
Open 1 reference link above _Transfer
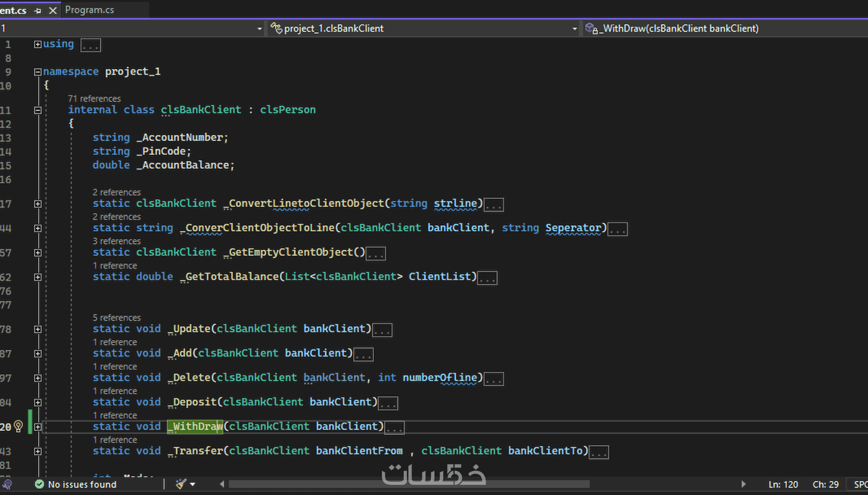click(115, 440)
